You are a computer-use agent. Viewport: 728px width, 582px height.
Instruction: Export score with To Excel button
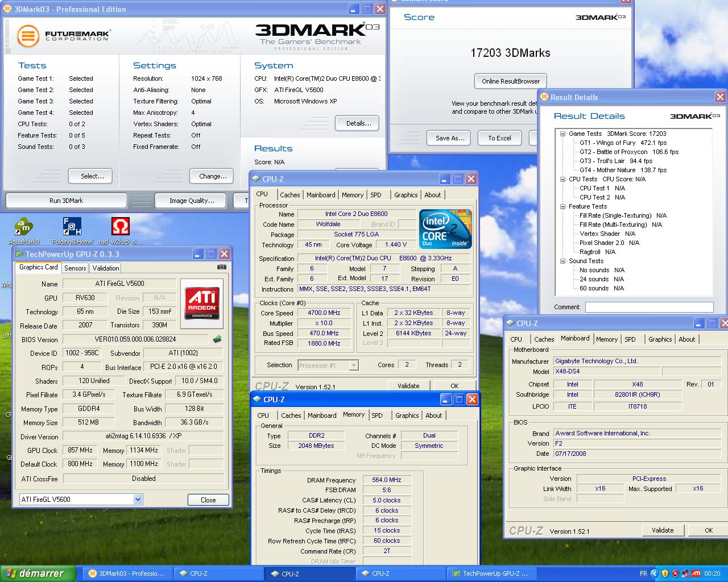coord(499,138)
